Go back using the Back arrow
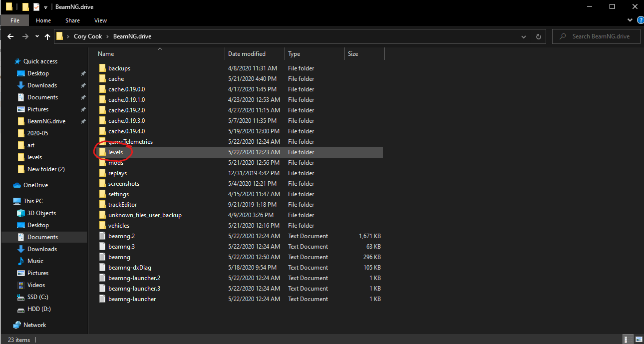The width and height of the screenshot is (644, 344). click(10, 36)
